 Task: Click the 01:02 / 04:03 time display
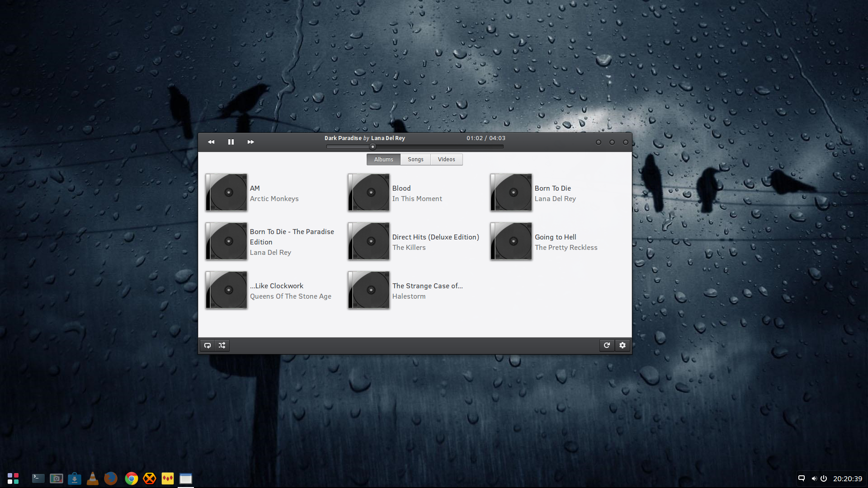(x=486, y=138)
